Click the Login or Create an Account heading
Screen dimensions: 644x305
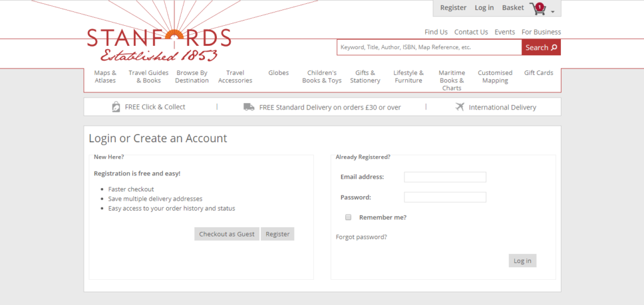(158, 138)
